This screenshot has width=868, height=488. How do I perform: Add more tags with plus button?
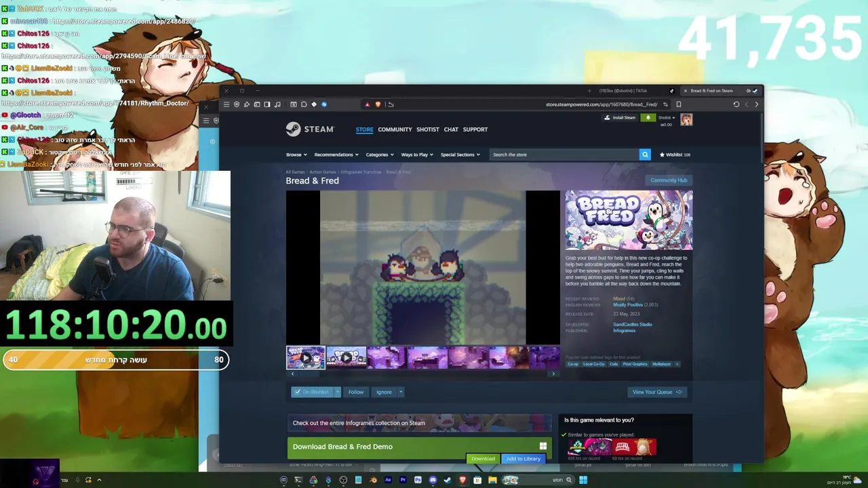(677, 364)
